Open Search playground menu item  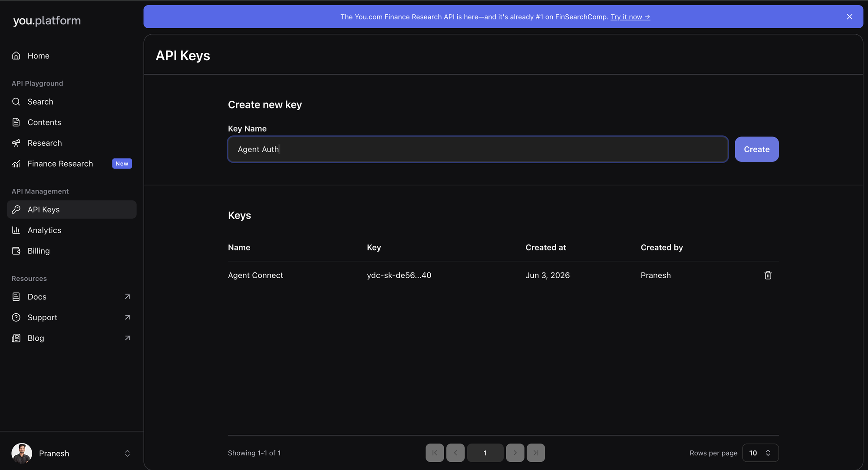point(72,102)
